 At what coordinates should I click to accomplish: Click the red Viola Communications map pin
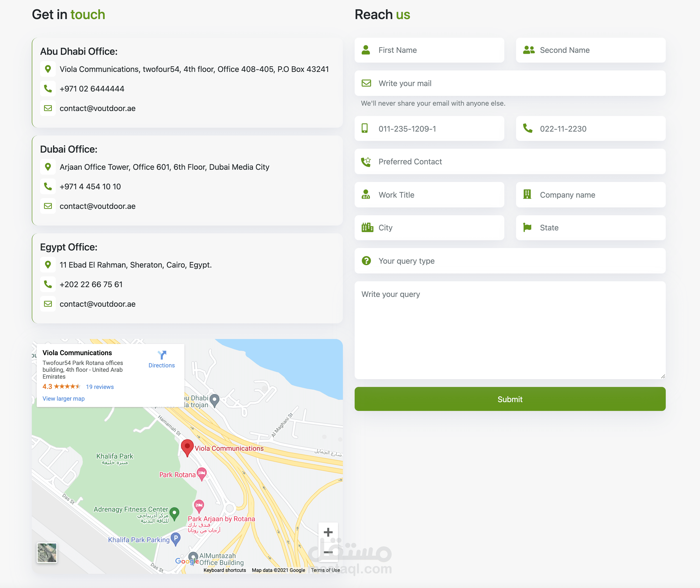coord(187,447)
